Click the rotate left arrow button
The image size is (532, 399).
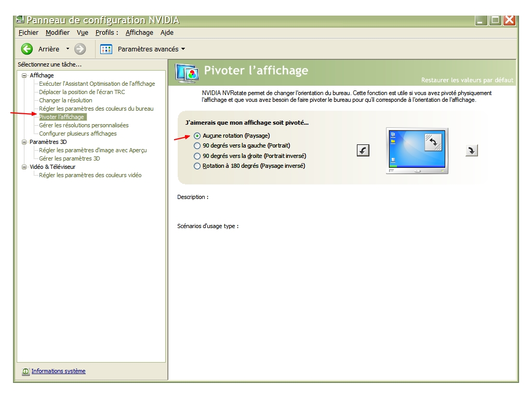[x=363, y=151]
